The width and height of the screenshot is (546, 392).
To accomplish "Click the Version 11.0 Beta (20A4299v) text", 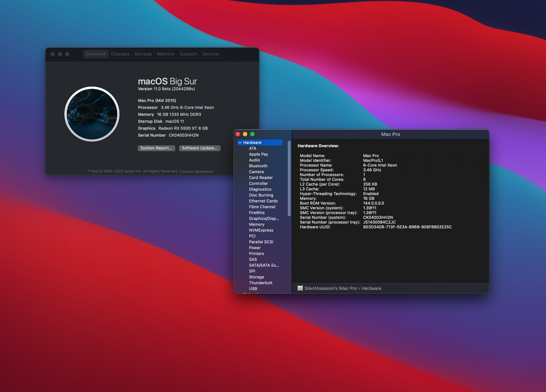I will click(166, 89).
